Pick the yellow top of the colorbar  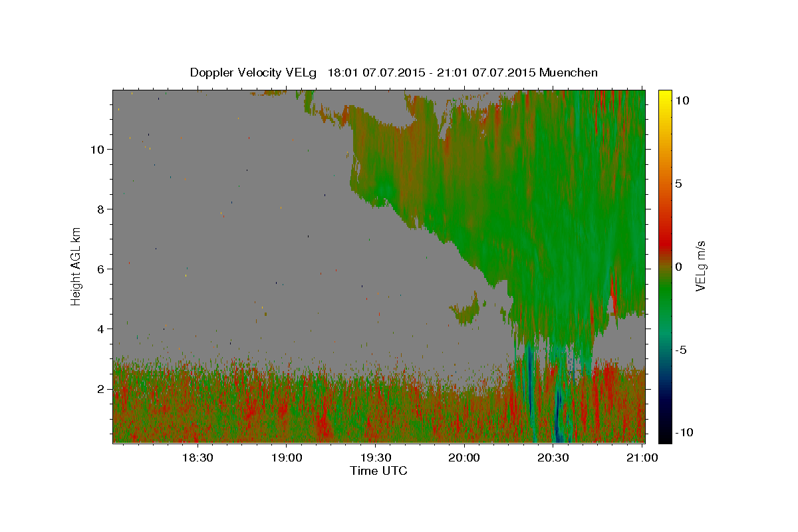coord(664,96)
